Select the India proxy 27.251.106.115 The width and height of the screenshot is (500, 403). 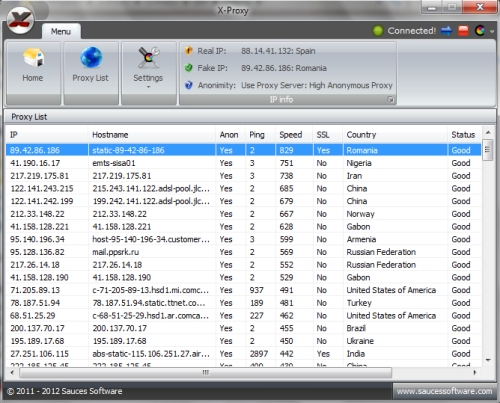coord(243,354)
